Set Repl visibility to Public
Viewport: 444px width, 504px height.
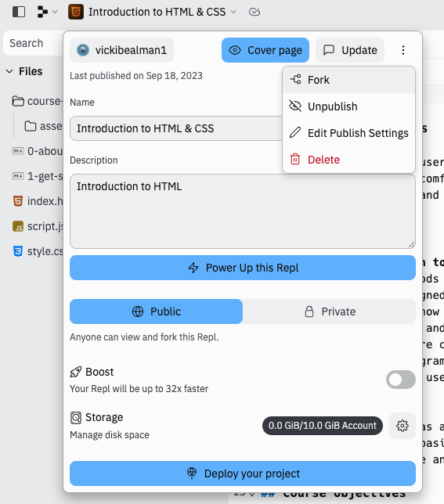157,311
